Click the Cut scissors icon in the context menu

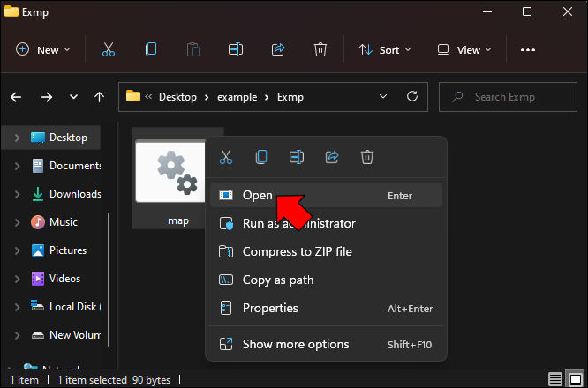click(226, 157)
